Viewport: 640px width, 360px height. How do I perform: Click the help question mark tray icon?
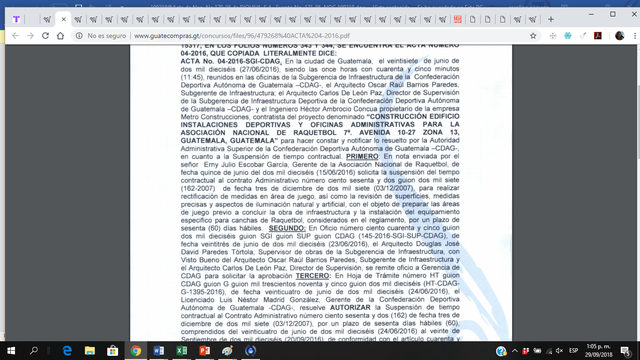pos(501,351)
